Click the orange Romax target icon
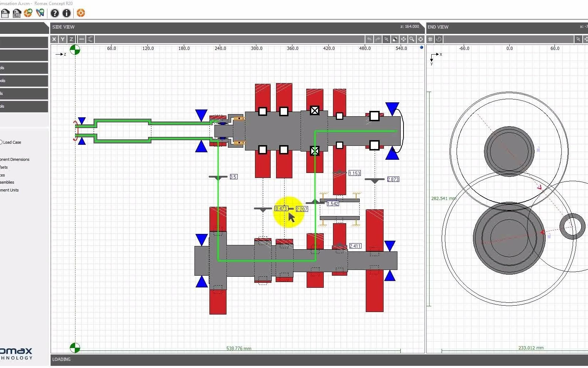 pyautogui.click(x=81, y=13)
